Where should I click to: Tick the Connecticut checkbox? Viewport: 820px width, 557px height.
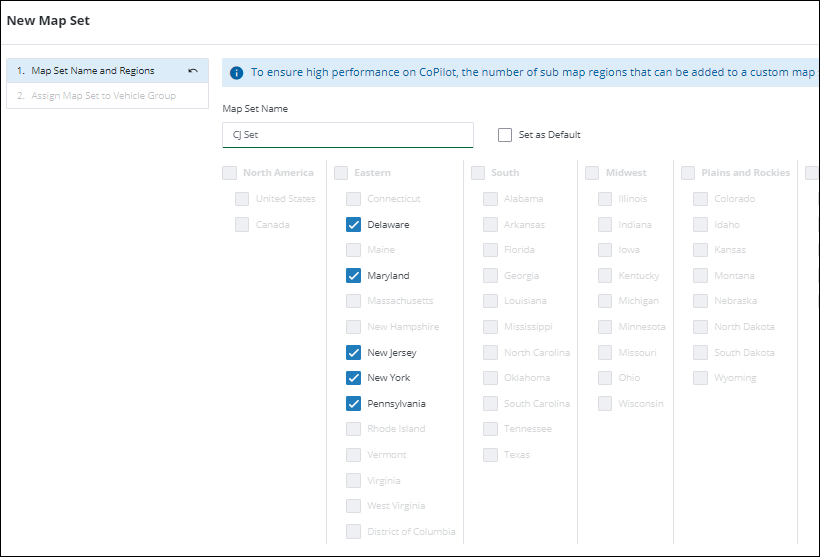pos(353,199)
